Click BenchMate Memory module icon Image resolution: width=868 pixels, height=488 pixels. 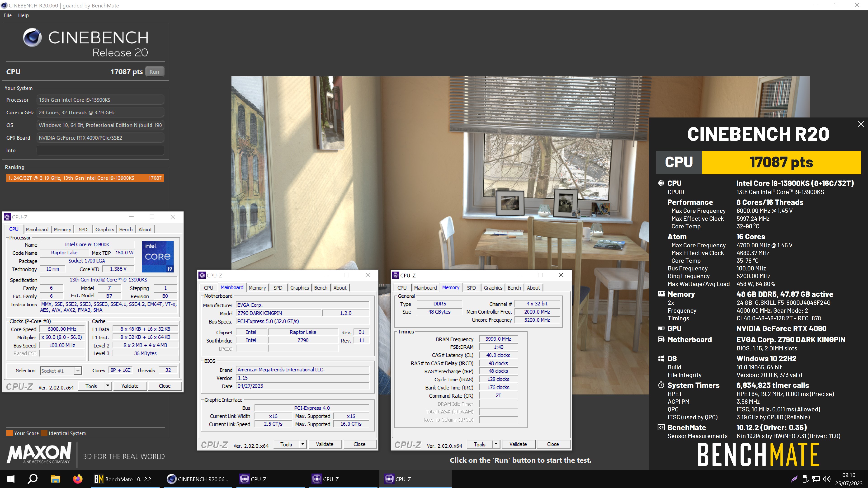point(661,294)
